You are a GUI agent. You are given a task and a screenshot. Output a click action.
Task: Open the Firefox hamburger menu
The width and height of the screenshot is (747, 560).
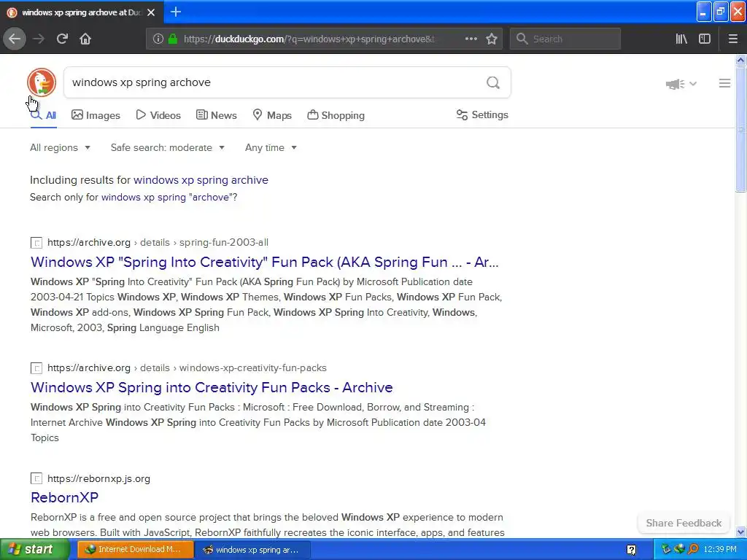tap(733, 39)
